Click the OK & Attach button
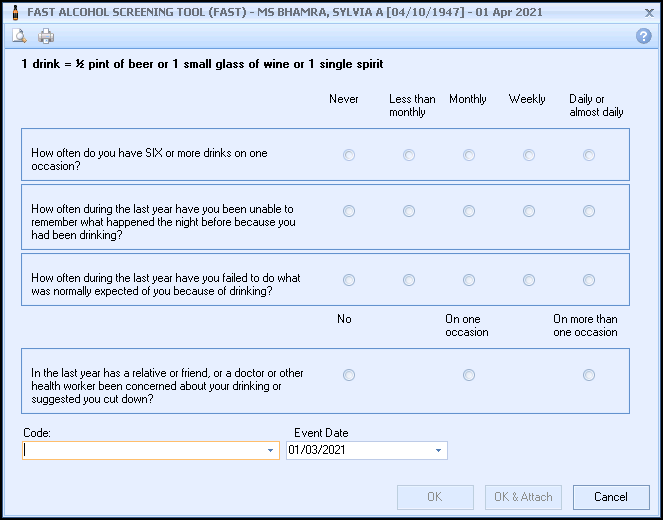 (523, 497)
